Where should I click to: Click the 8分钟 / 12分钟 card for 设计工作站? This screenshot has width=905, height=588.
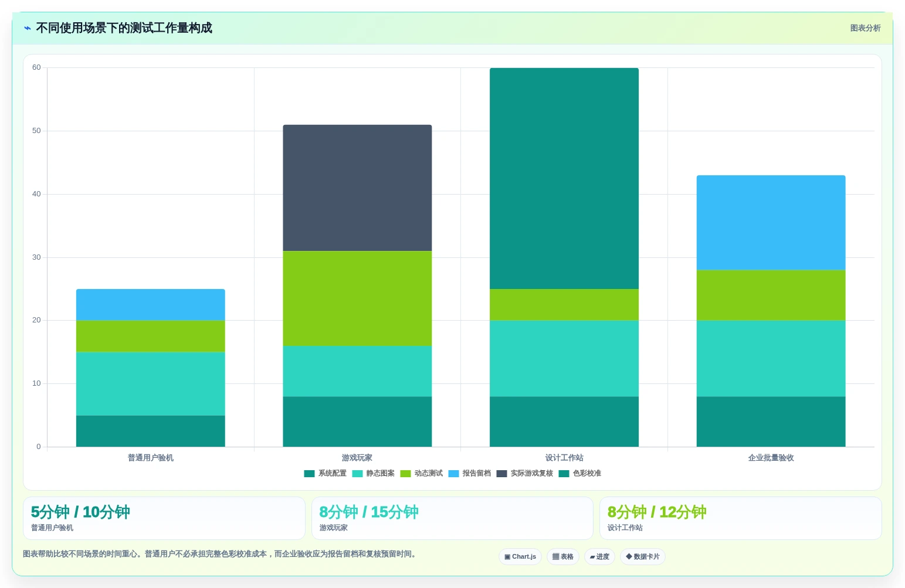[x=741, y=518]
